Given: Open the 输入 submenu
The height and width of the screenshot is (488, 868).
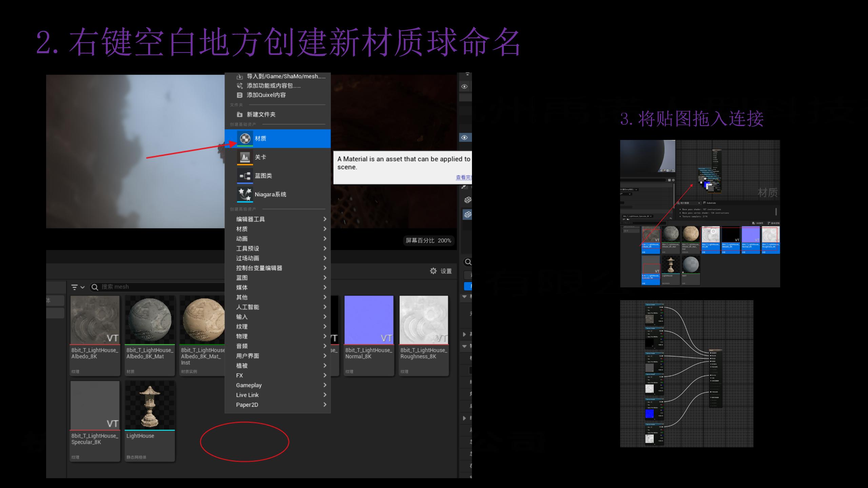Looking at the screenshot, I should pyautogui.click(x=277, y=317).
